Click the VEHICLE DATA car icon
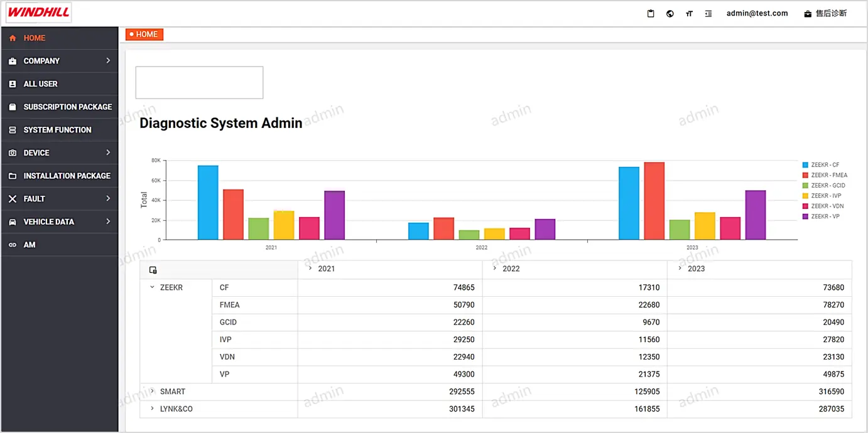Image resolution: width=868 pixels, height=433 pixels. (13, 222)
